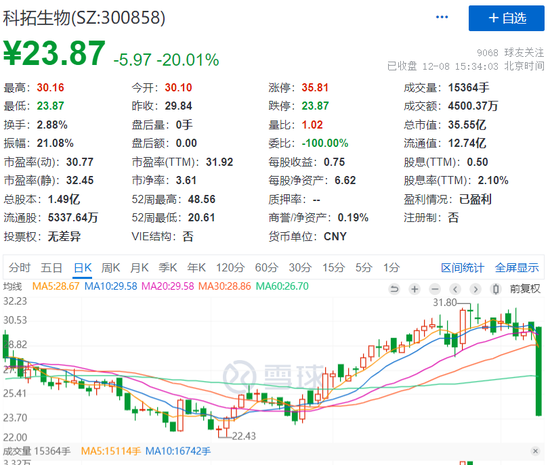Click the 股息率(TTM) value 2.10%
Viewport: 550px width, 465px height.
pos(493,180)
